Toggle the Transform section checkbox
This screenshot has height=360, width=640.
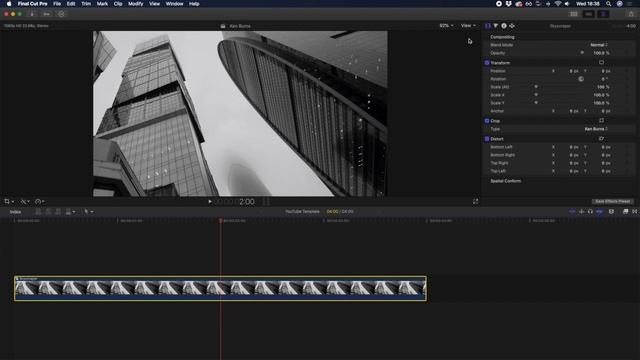pyautogui.click(x=487, y=63)
